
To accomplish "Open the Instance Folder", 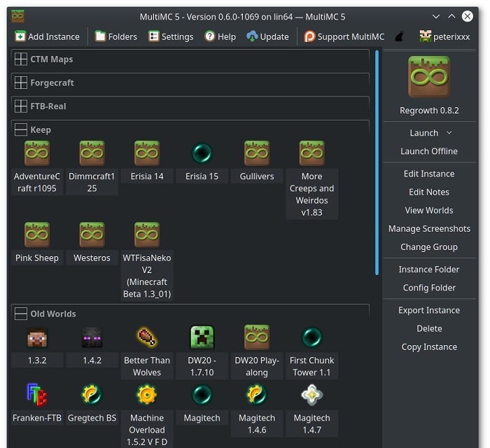I will tap(429, 269).
